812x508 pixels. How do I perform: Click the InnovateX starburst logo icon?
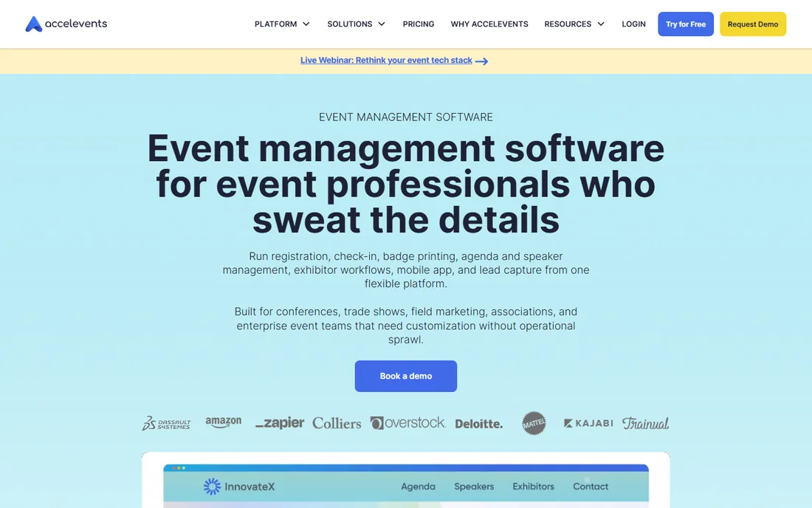(212, 487)
